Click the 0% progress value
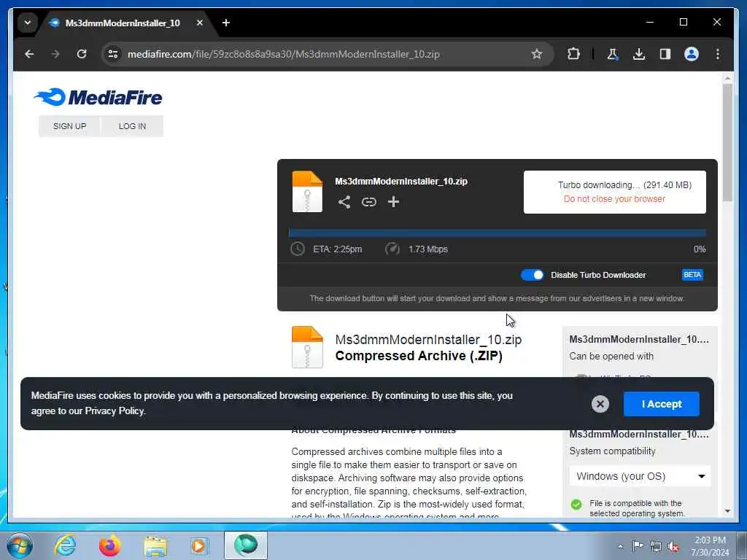 [700, 249]
